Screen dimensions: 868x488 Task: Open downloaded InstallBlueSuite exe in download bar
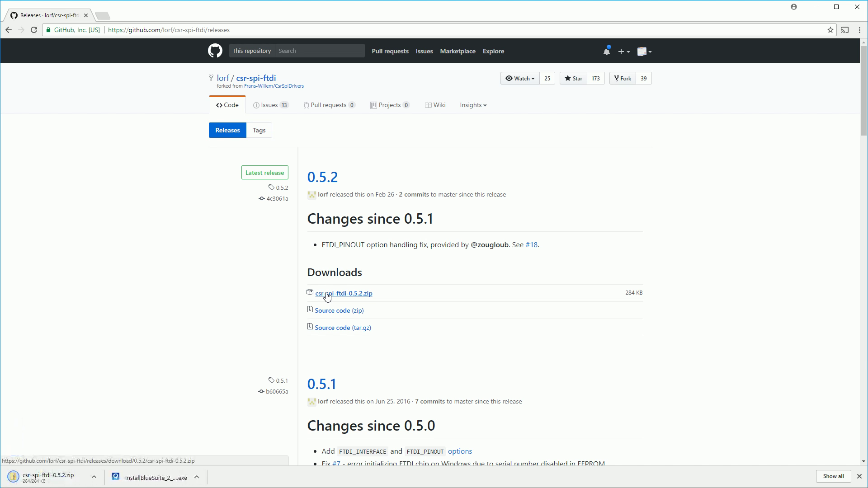point(150,477)
